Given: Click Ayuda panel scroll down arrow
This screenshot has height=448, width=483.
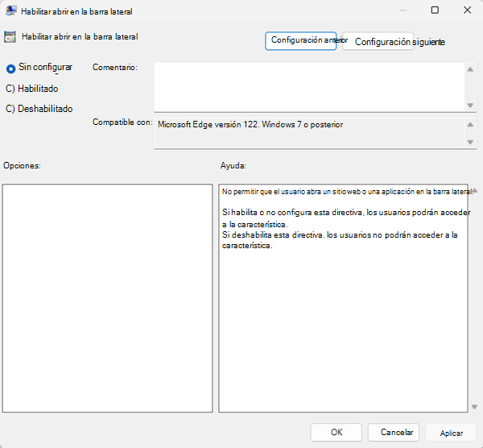Looking at the screenshot, I should click(x=475, y=407).
